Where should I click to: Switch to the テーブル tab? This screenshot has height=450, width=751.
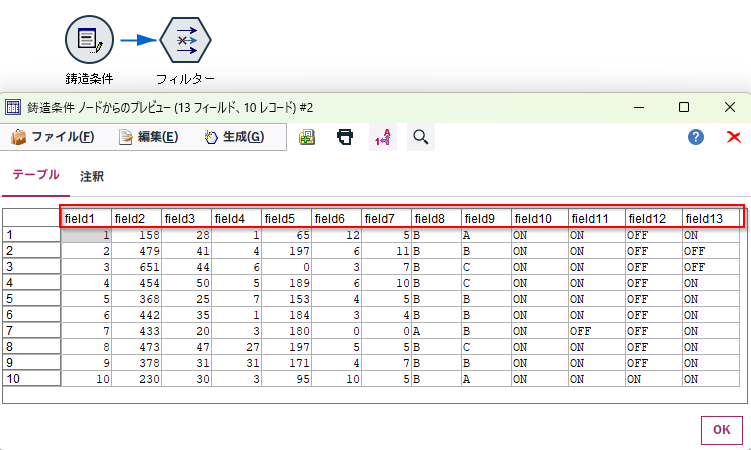[36, 175]
